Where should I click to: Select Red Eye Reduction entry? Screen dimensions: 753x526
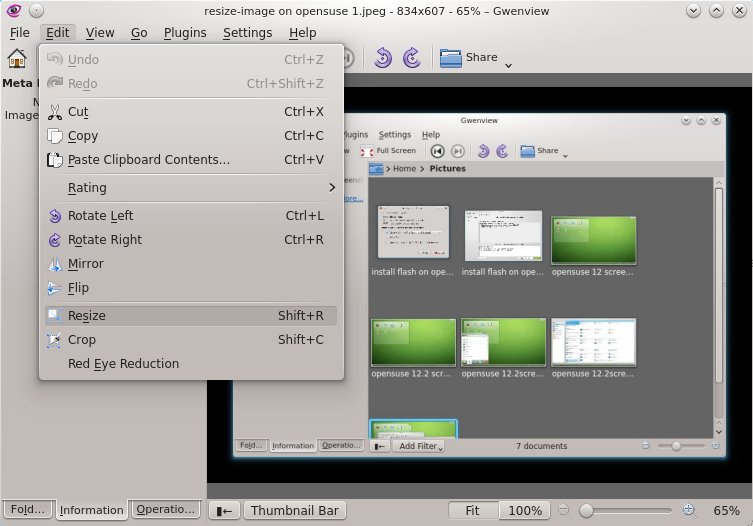pos(191,364)
